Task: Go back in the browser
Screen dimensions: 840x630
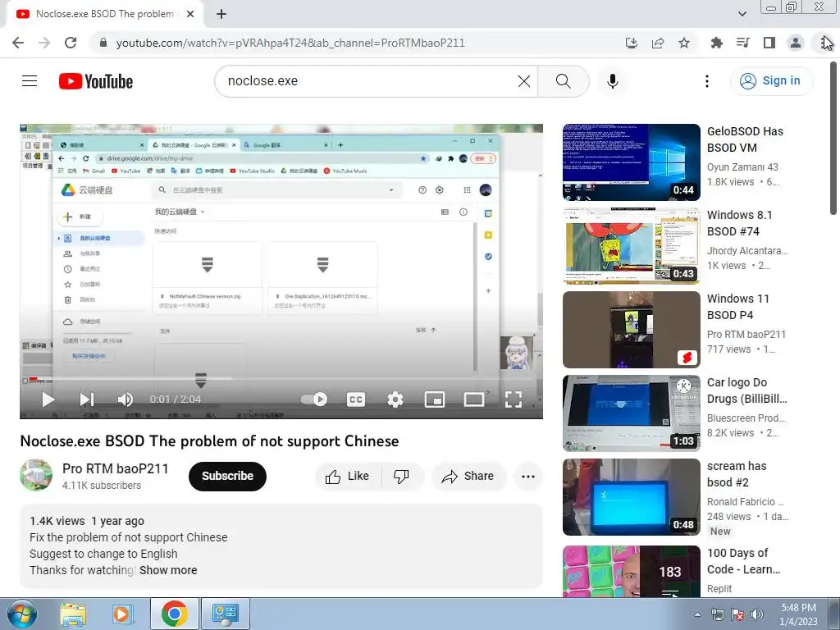Action: click(18, 43)
